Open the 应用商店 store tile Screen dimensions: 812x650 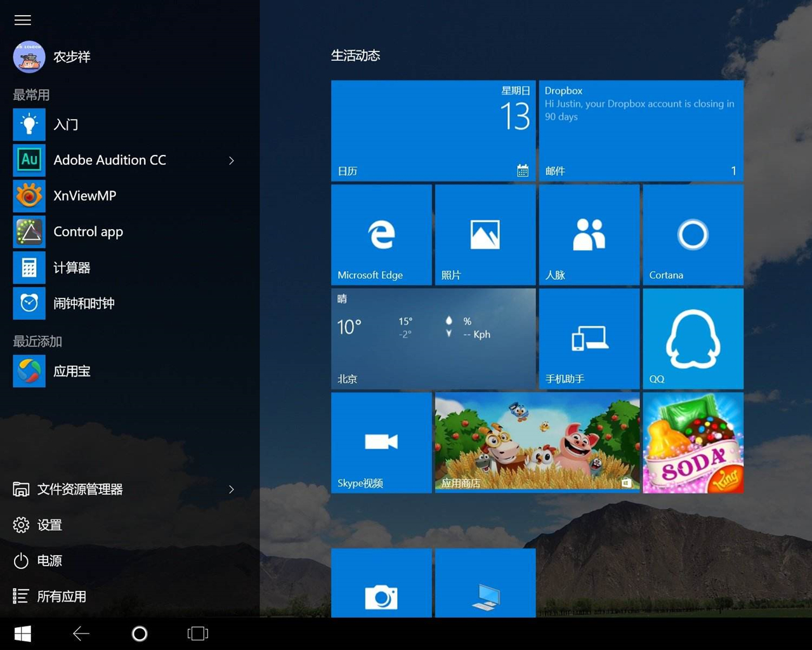537,442
